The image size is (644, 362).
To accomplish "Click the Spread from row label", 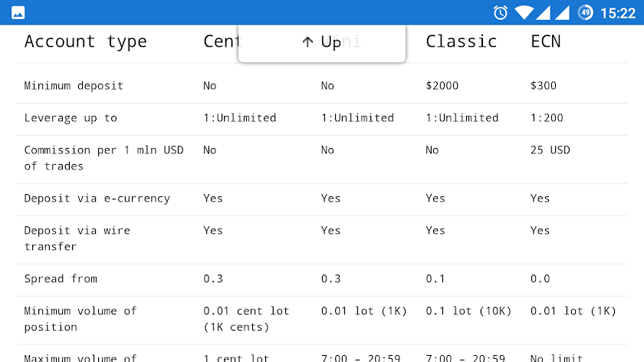I will (61, 279).
